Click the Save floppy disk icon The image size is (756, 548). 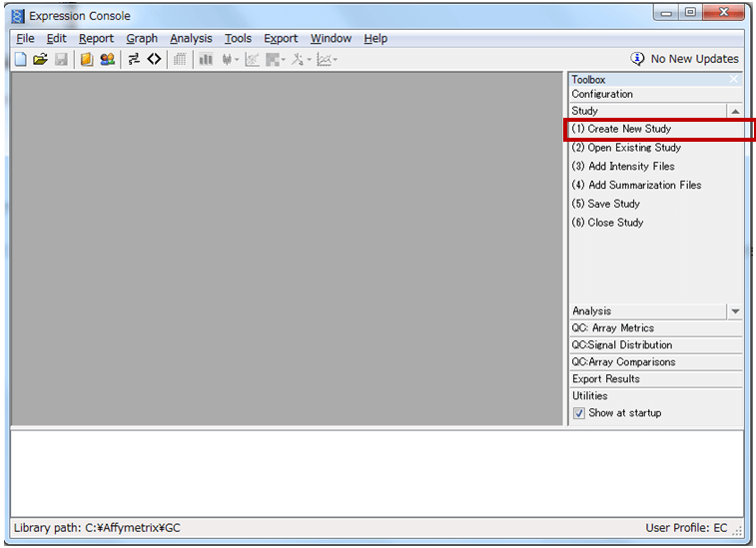61,60
